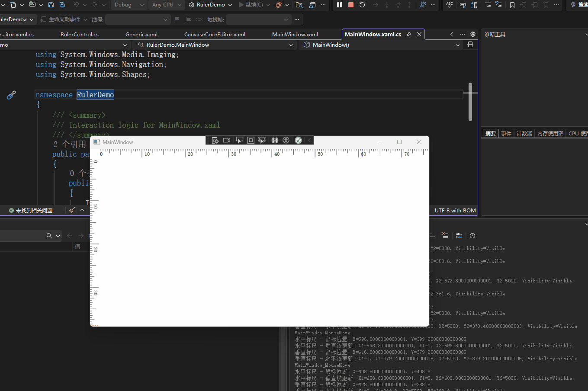Open the 内存使用率 diagnostics tab
The height and width of the screenshot is (391, 588).
click(550, 133)
